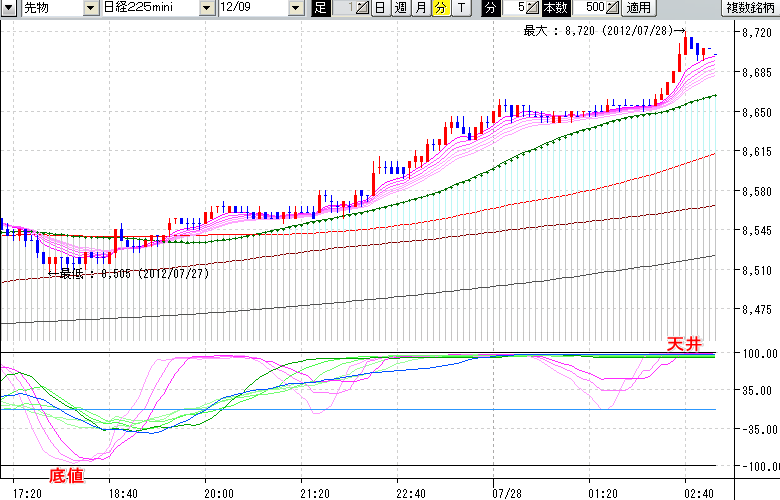
Task: Click the 02:40 time axis label
Action: (699, 494)
